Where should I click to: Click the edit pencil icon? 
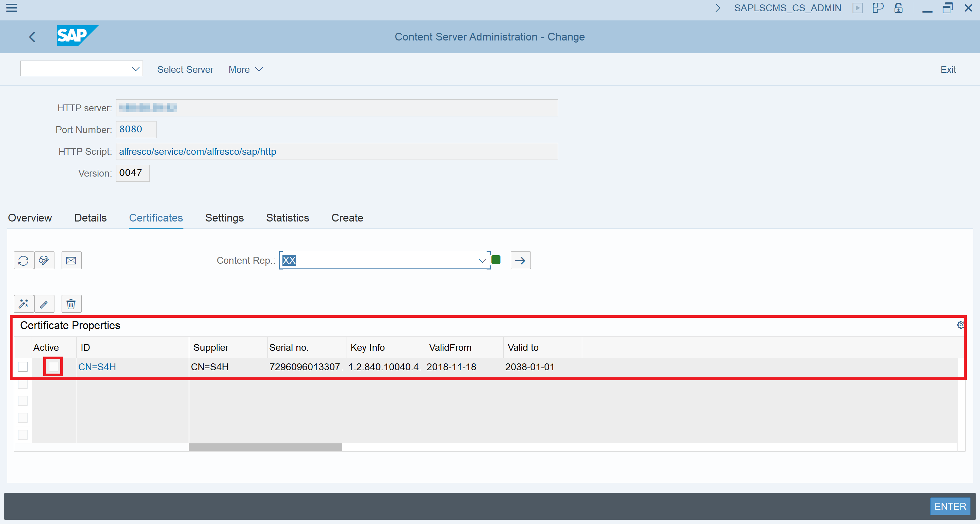click(x=44, y=304)
